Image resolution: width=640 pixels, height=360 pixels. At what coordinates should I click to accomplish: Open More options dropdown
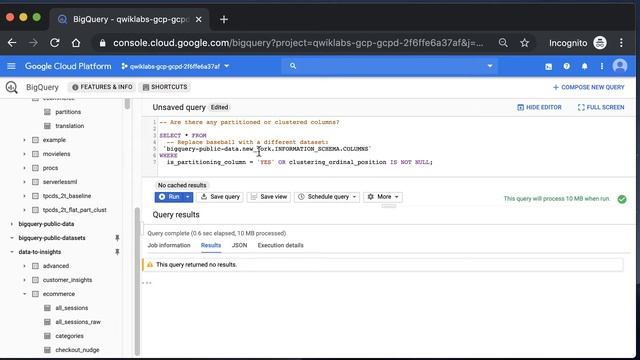click(x=383, y=197)
